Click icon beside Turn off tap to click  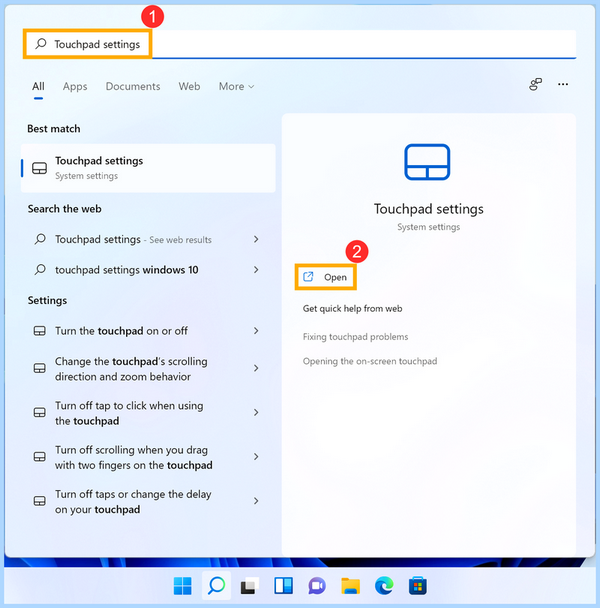[40, 412]
